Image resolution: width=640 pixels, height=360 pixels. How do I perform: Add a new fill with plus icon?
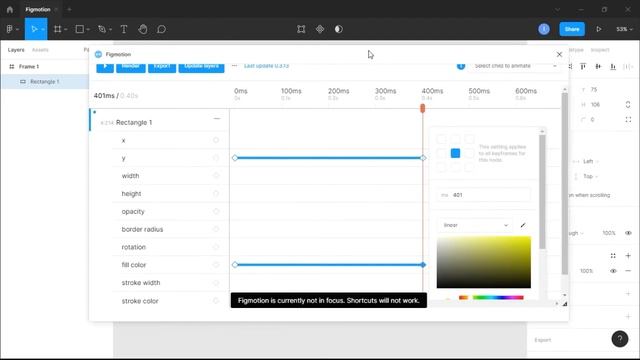tap(628, 256)
